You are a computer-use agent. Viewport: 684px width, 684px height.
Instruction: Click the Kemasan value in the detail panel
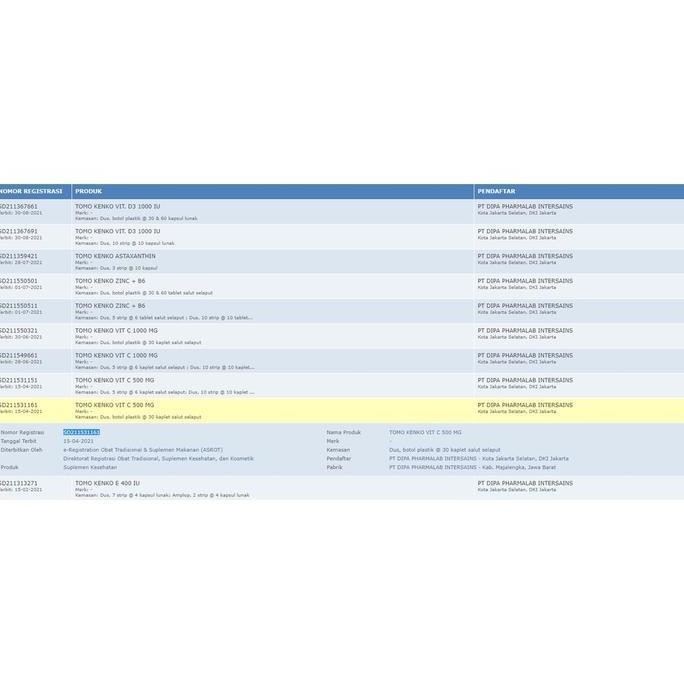445,450
